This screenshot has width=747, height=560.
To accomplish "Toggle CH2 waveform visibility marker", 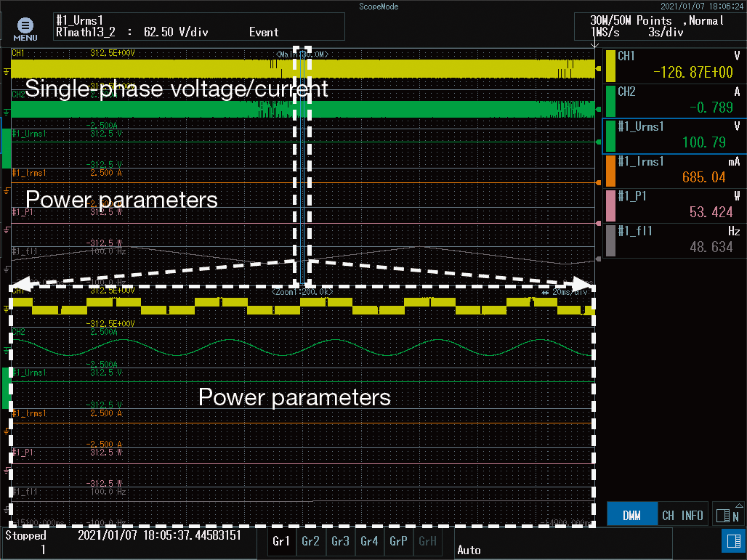I will 6,110.
